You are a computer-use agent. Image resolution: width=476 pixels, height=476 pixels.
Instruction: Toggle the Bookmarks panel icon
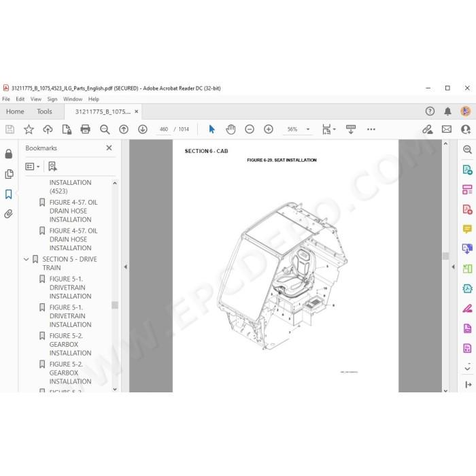click(x=9, y=194)
